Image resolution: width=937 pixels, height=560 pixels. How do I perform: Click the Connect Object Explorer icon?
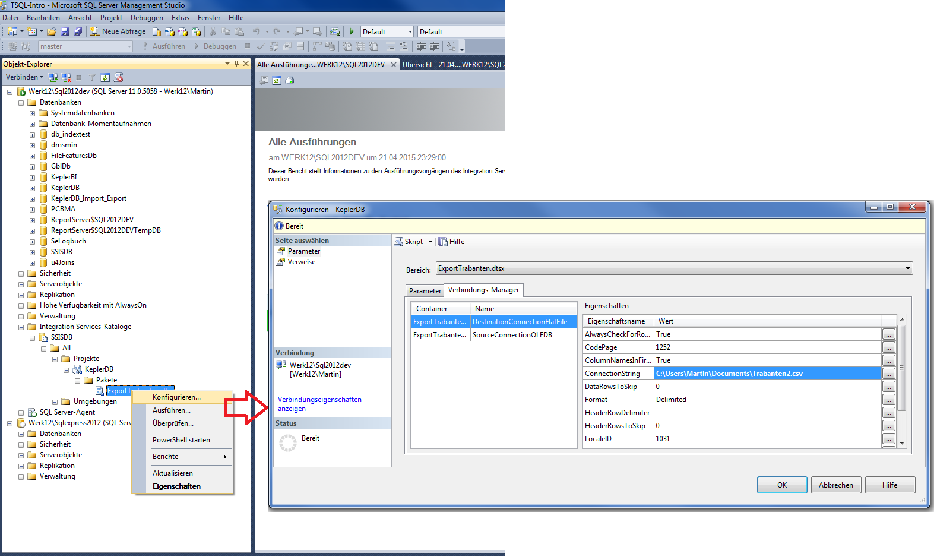click(x=53, y=77)
